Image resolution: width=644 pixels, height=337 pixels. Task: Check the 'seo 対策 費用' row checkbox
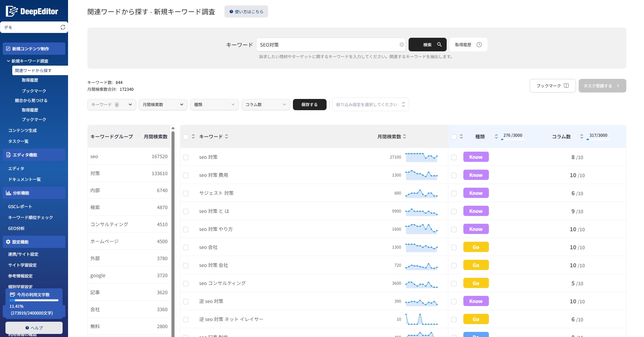[x=186, y=175]
